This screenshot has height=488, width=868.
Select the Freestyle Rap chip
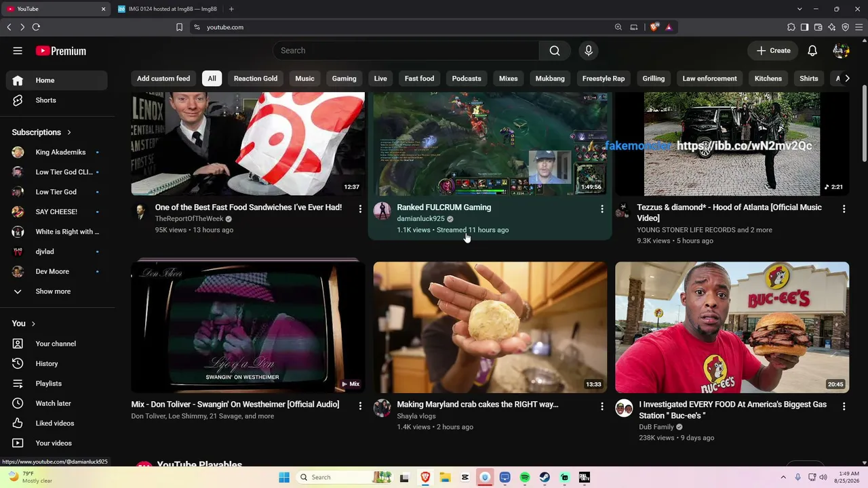click(x=604, y=79)
